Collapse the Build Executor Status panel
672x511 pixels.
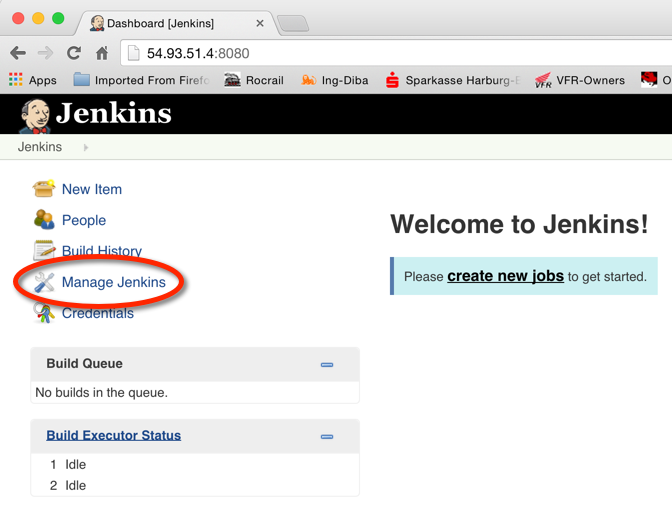pyautogui.click(x=327, y=437)
